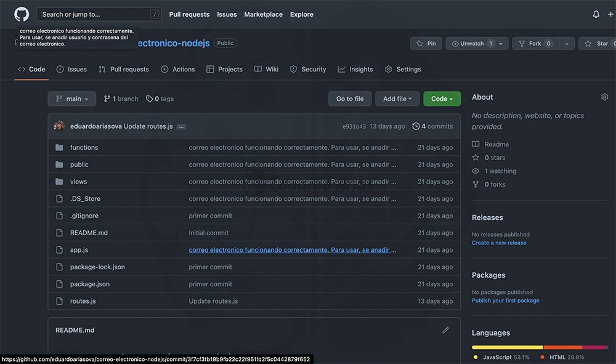Fork the repository
Viewport: 616px width, 364px height.
tap(536, 43)
